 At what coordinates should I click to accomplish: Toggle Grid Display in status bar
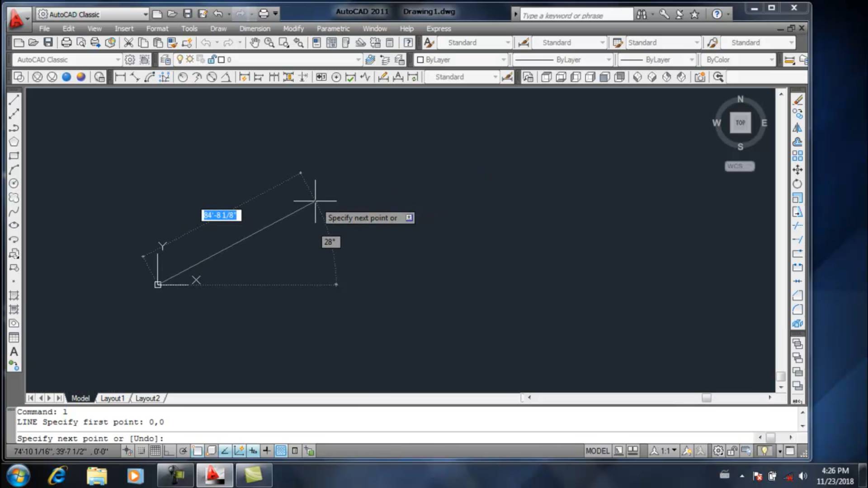pos(155,450)
